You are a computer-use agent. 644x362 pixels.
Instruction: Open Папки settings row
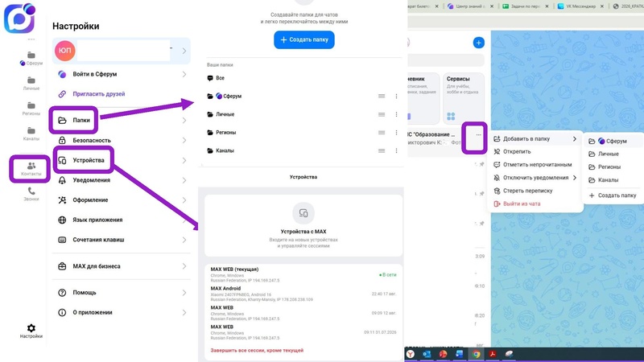coord(122,120)
